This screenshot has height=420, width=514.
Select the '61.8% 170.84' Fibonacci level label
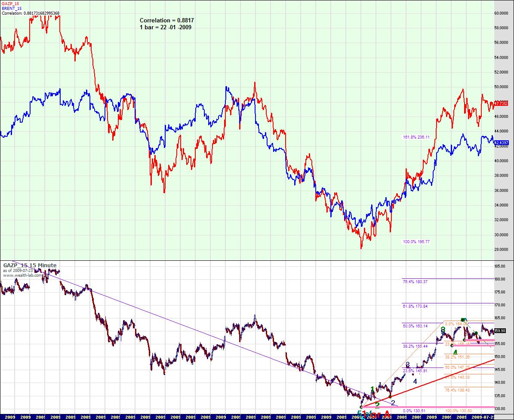415,306
